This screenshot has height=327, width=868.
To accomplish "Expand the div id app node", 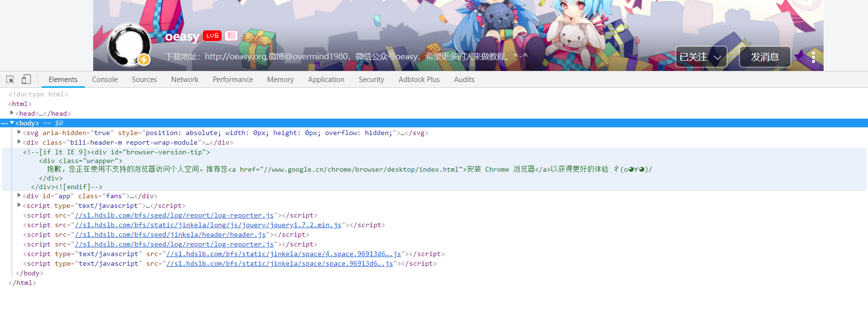I will (19, 195).
